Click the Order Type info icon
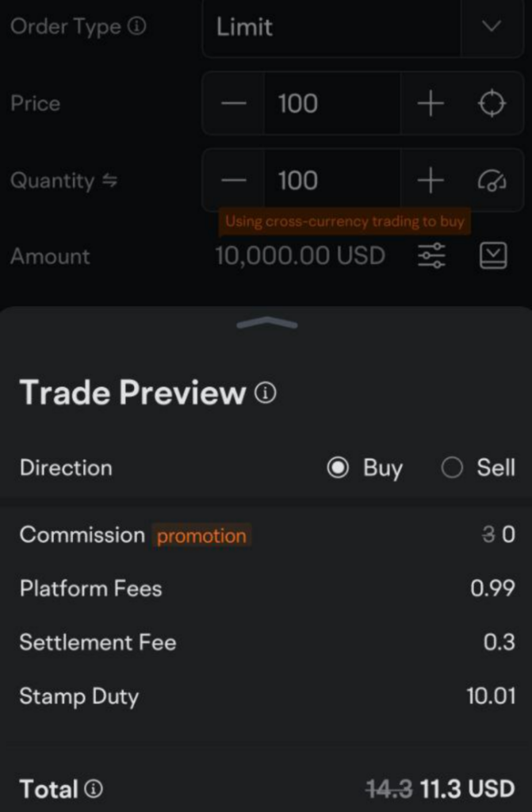Viewport: 532px width, 812px height. (x=137, y=27)
